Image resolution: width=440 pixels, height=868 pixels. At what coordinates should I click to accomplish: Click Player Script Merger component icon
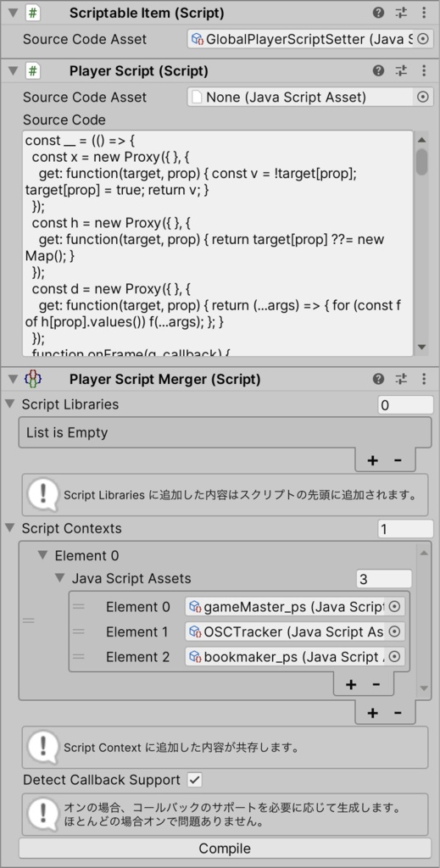coord(33,380)
